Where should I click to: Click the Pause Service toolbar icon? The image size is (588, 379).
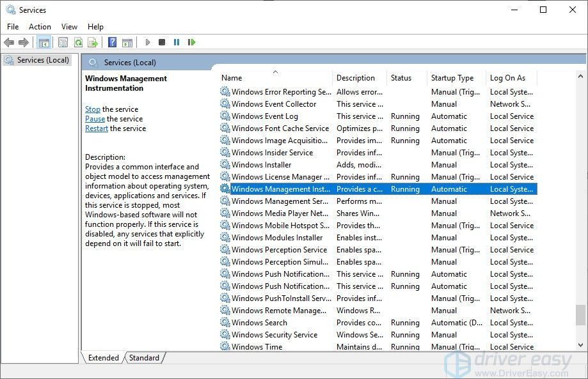pyautogui.click(x=177, y=42)
